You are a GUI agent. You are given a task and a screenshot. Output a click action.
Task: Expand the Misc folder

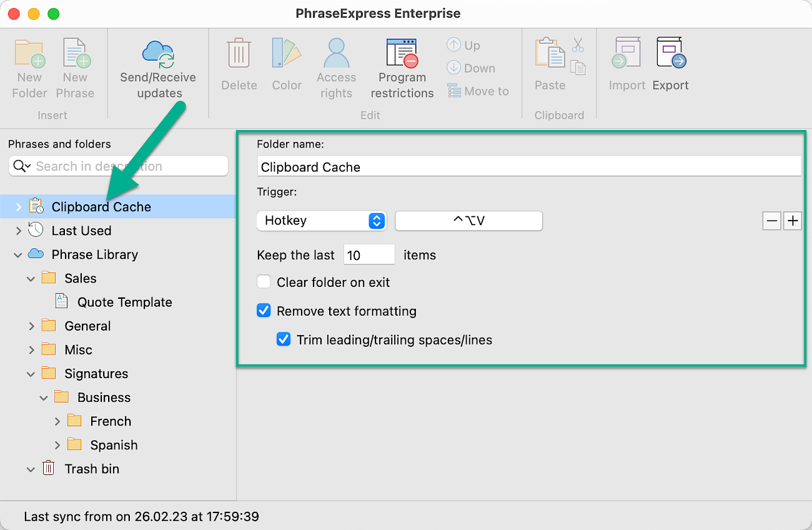click(x=31, y=349)
